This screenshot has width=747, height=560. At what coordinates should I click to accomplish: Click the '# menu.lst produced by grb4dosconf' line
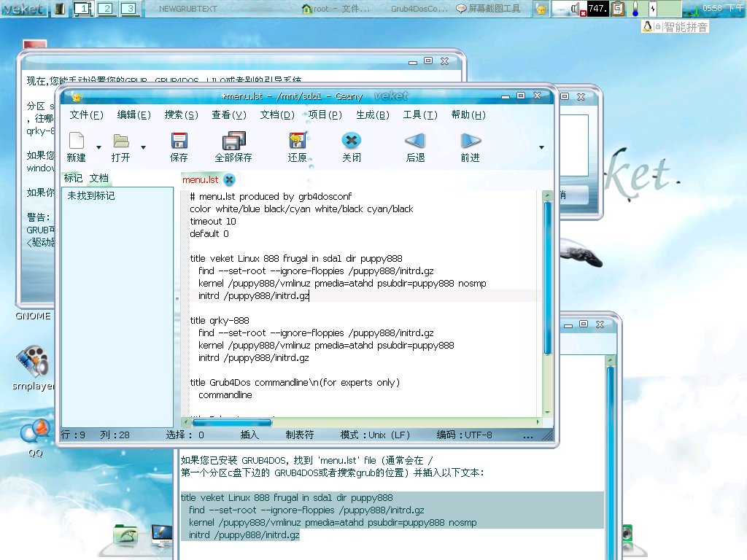[271, 197]
